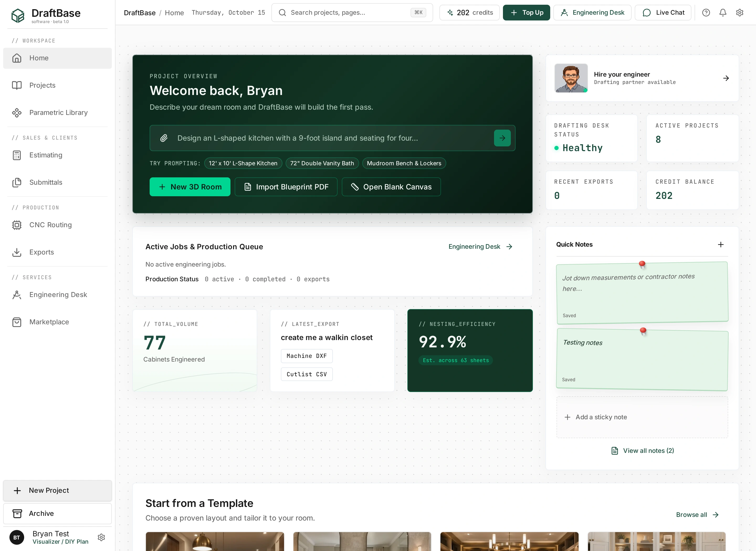Click the Top Up button
This screenshot has height=551, width=756.
click(x=526, y=13)
